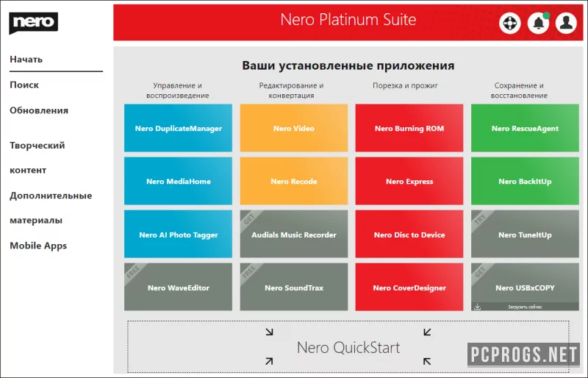
Task: Open Mobile Apps in the sidebar
Action: click(38, 246)
